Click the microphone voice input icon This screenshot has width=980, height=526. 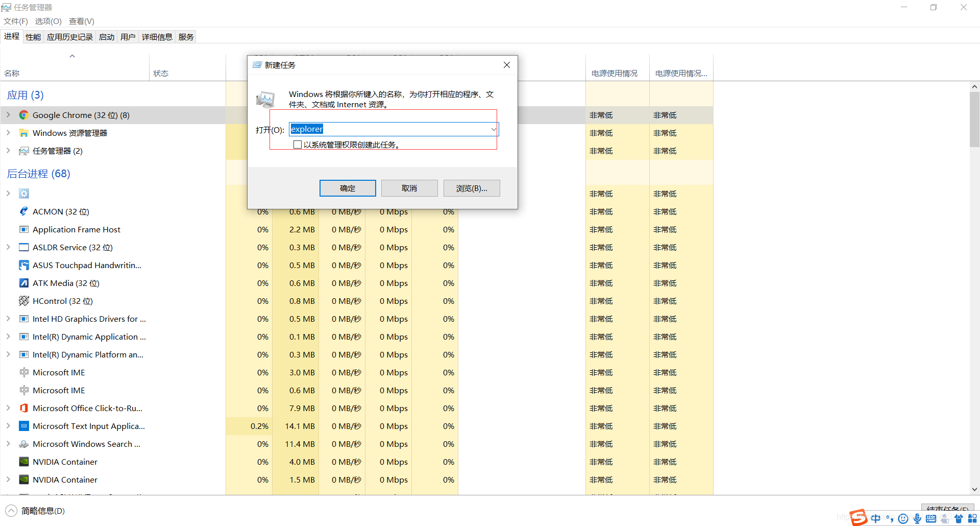917,518
